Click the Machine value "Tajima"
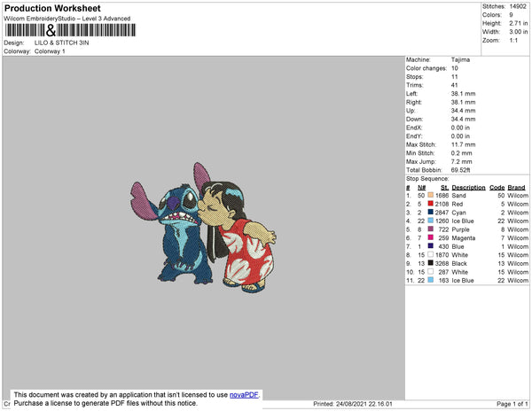532x411 pixels. (x=460, y=59)
